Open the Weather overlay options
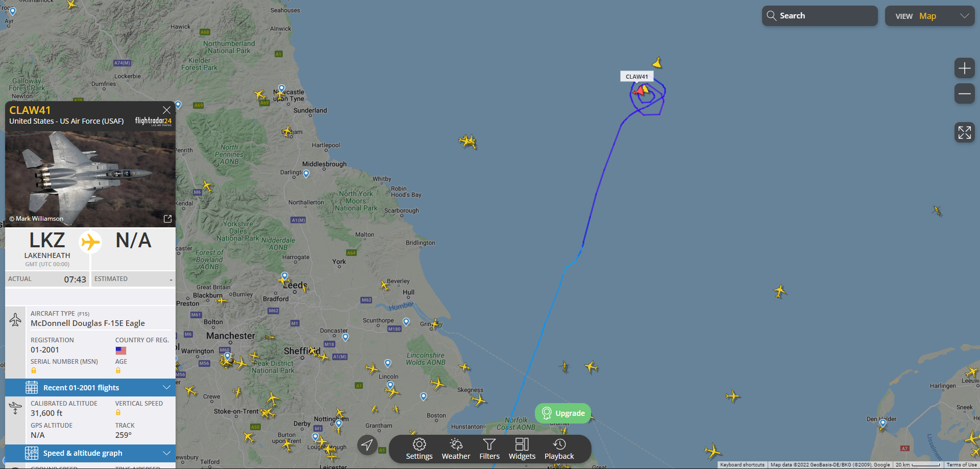Viewport: 980px width, 469px height. click(456, 449)
